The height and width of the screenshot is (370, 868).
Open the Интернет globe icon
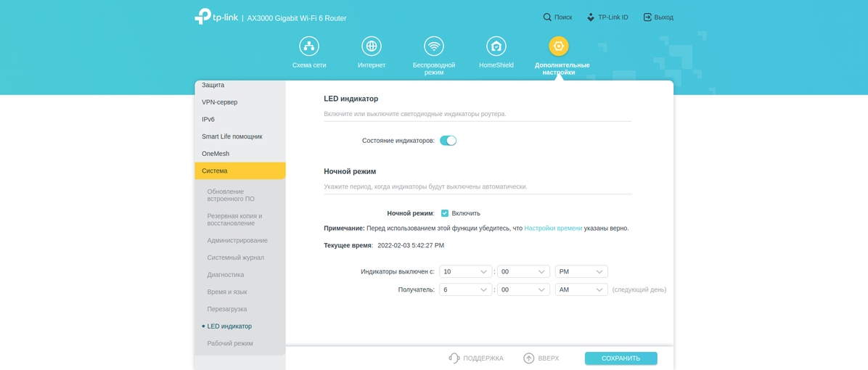point(372,46)
